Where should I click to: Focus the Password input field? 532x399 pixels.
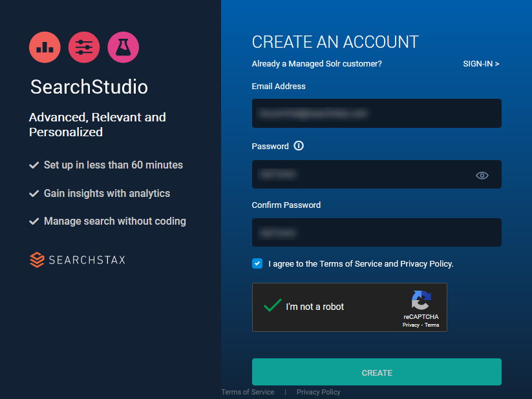(x=377, y=174)
